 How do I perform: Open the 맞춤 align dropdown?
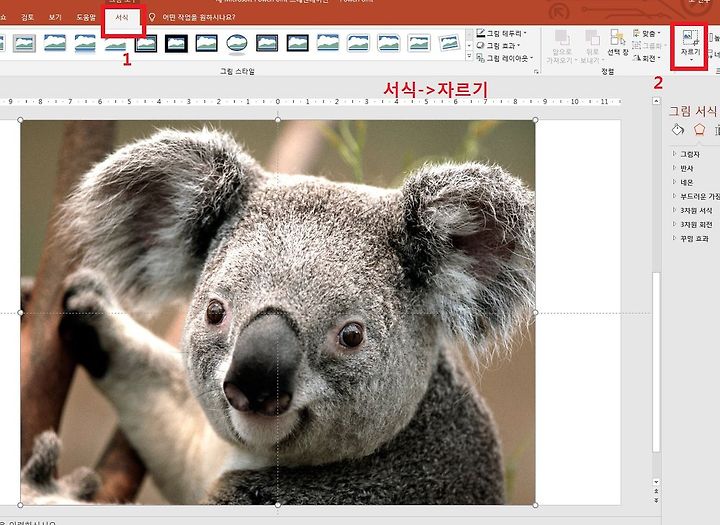(x=647, y=34)
